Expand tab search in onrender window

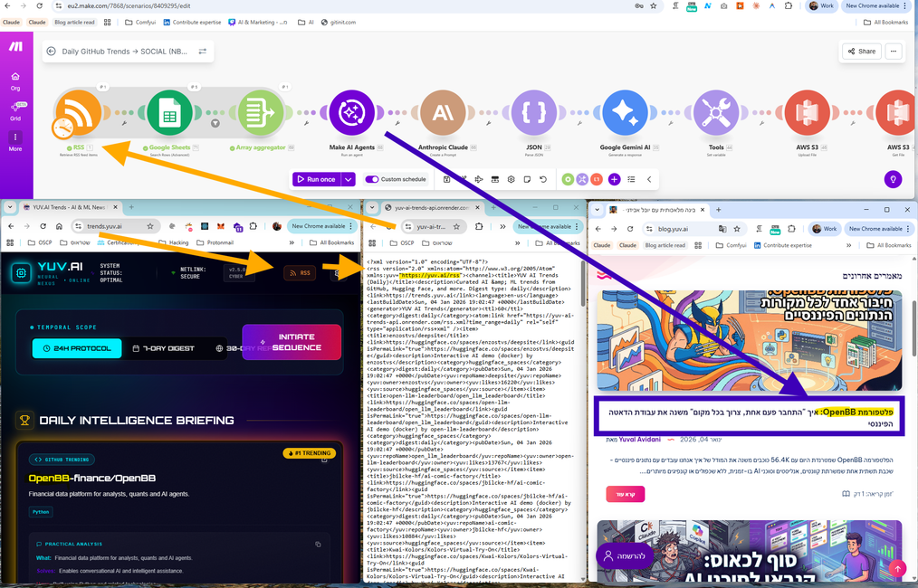tap(372, 207)
